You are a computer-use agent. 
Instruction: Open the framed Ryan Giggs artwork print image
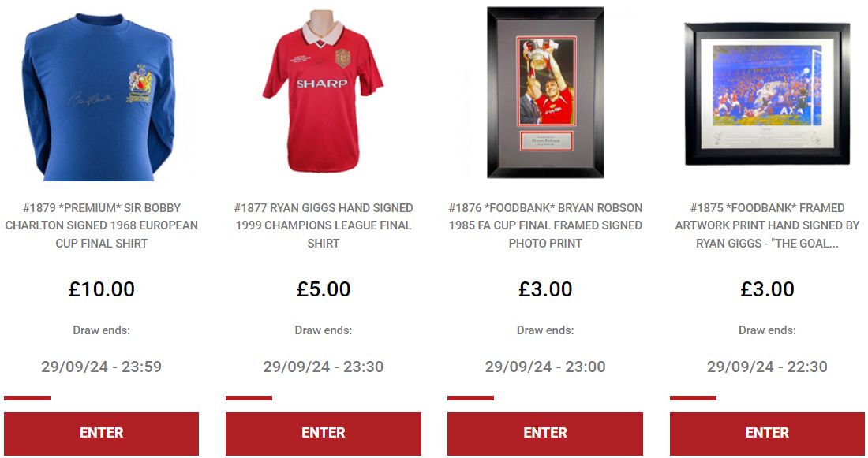(x=767, y=94)
